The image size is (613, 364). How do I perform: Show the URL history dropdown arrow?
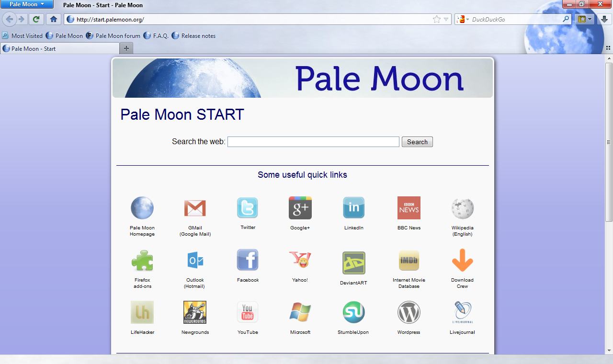tap(446, 20)
